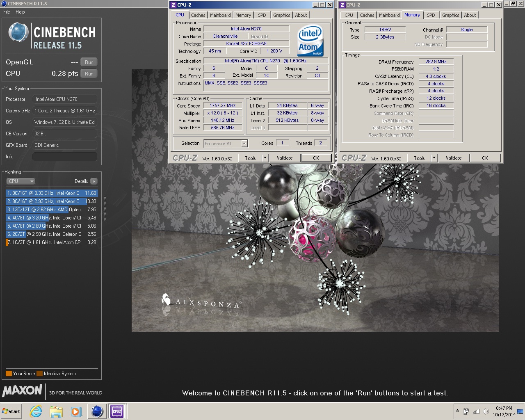Click Validate in right CPU-Z window

[454, 158]
